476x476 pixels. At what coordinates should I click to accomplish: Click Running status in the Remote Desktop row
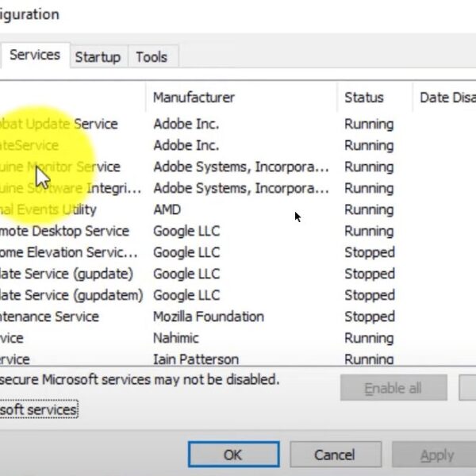[x=369, y=231]
